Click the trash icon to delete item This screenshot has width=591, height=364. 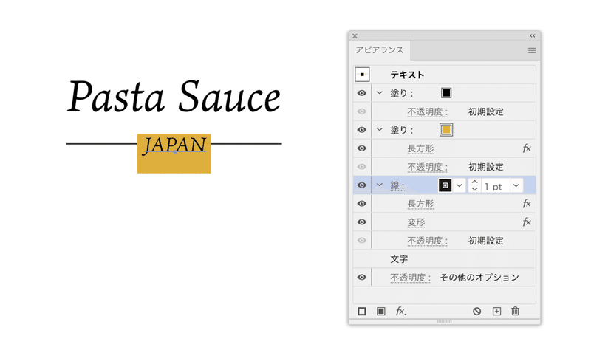pos(515,312)
